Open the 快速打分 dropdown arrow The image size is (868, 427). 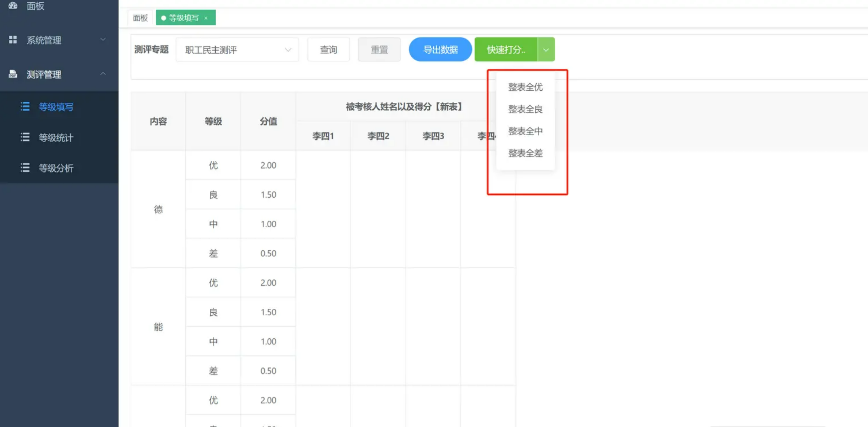pos(546,49)
